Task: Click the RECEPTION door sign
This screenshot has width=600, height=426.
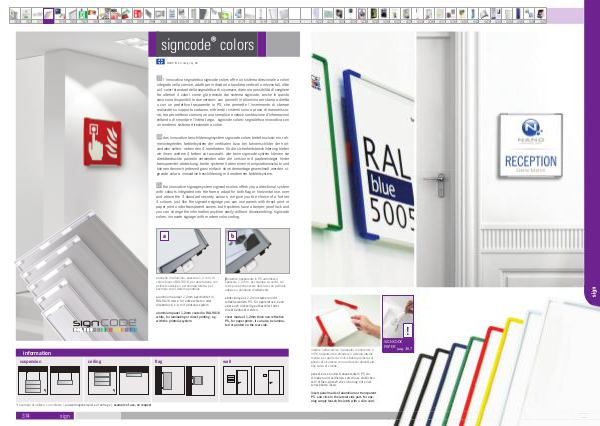Action: pyautogui.click(x=530, y=145)
